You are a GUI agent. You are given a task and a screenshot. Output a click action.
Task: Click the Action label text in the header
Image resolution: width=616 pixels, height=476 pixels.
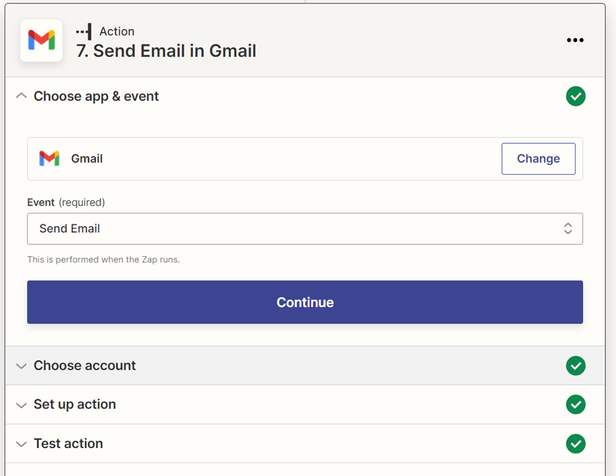pyautogui.click(x=117, y=31)
